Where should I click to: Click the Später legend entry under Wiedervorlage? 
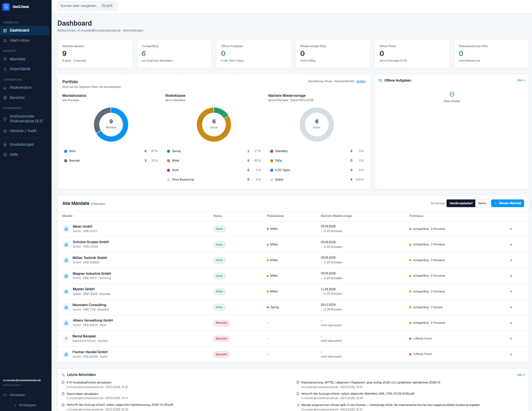click(317, 180)
